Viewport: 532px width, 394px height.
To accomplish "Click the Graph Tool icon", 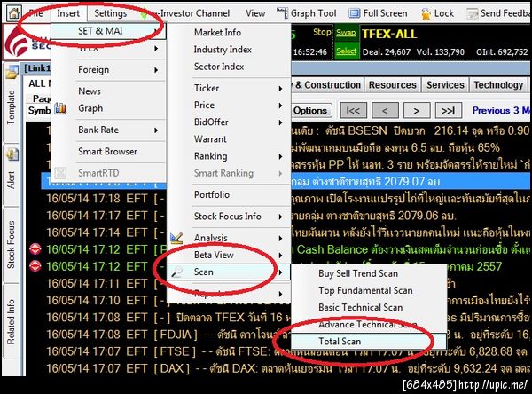I will point(282,13).
